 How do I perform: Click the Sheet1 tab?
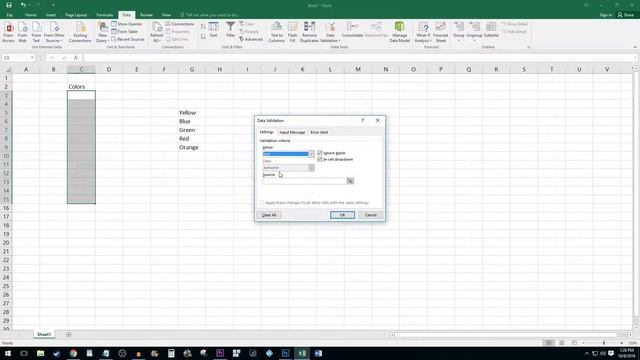pos(44,335)
